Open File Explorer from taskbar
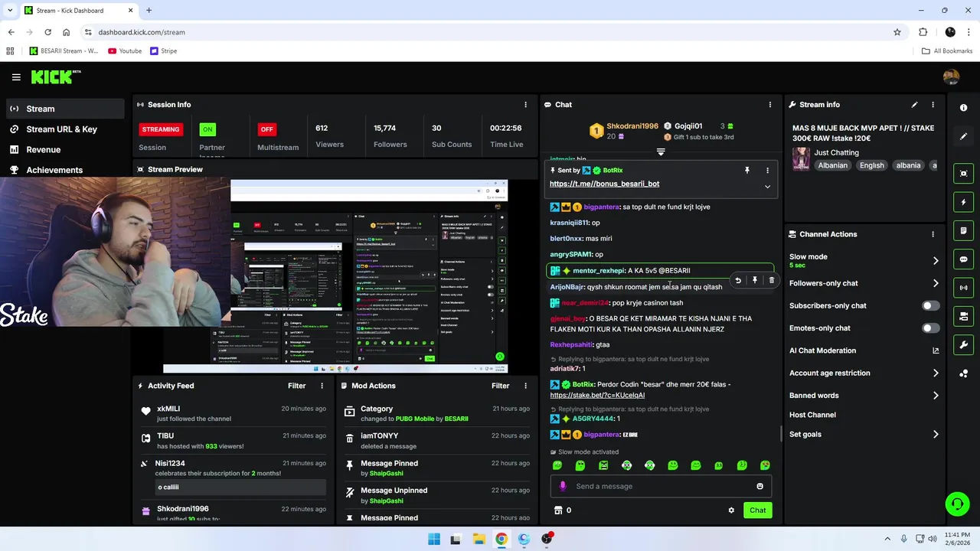The width and height of the screenshot is (980, 551). tap(479, 539)
